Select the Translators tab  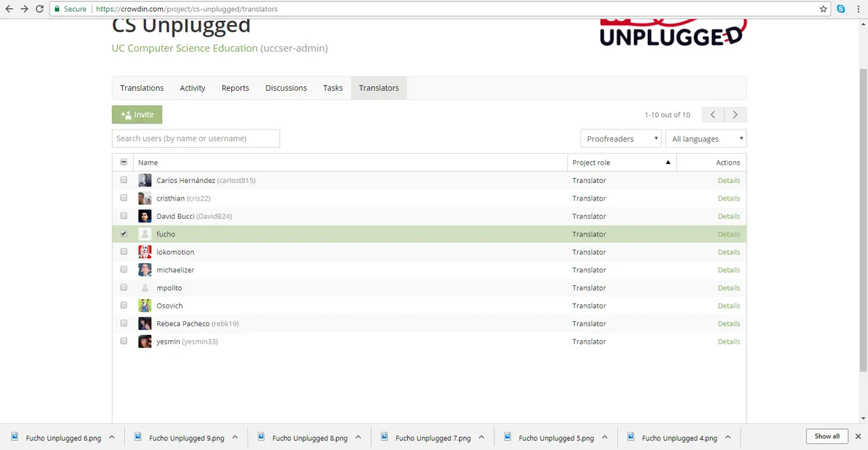[x=379, y=88]
